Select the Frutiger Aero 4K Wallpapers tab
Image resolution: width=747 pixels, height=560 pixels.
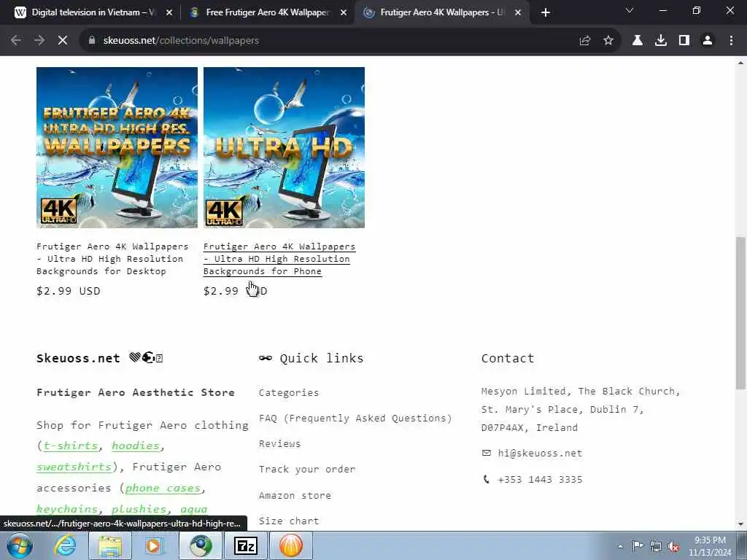point(442,12)
